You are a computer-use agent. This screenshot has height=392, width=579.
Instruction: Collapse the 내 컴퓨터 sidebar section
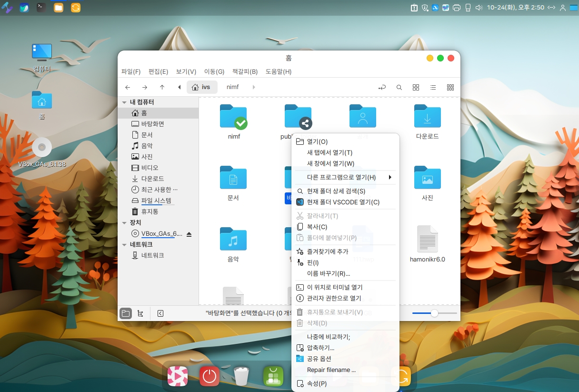click(124, 102)
